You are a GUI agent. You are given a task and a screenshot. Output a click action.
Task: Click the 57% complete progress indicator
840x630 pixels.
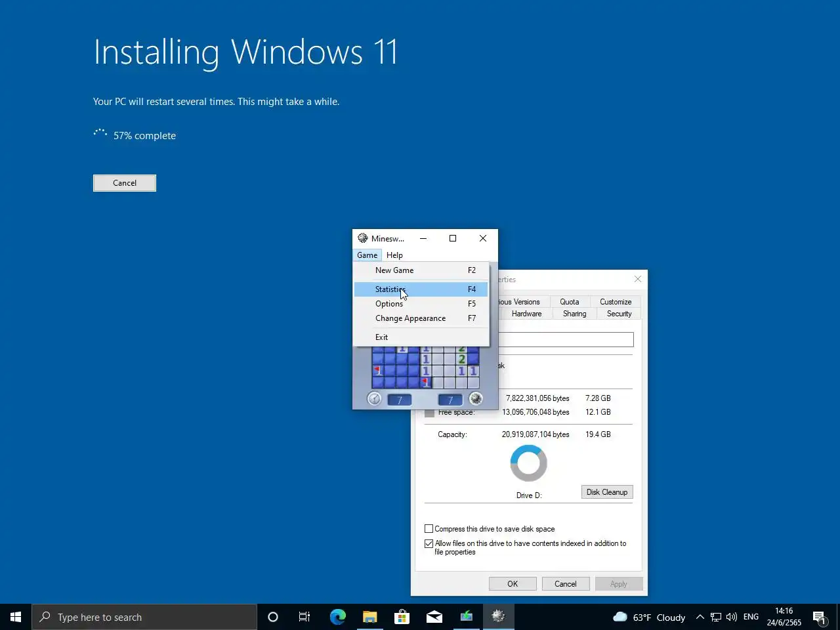[135, 135]
